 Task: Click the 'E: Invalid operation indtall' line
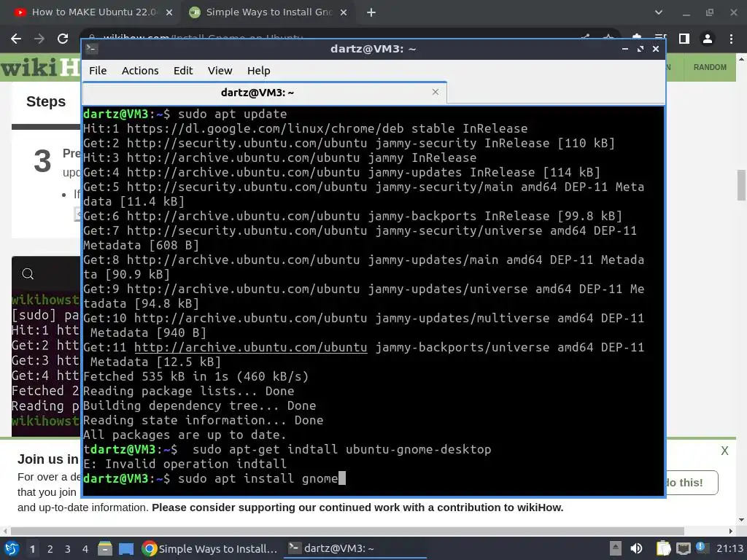coord(185,464)
